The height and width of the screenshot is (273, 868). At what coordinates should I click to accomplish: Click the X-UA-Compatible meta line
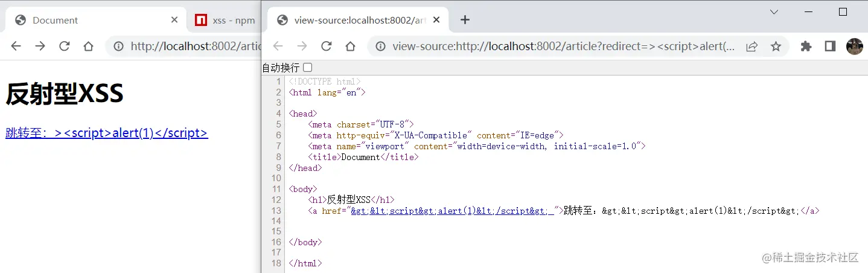coord(435,135)
